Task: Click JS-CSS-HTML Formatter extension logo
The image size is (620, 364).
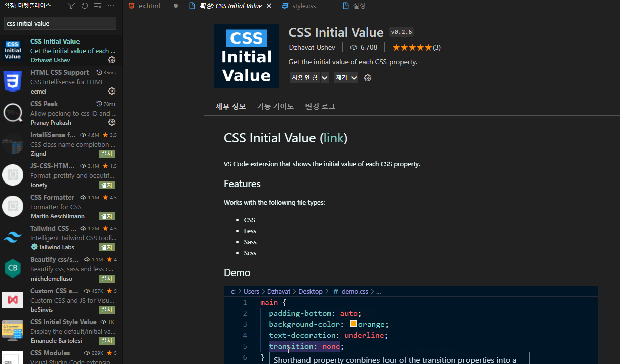Action: [x=13, y=175]
